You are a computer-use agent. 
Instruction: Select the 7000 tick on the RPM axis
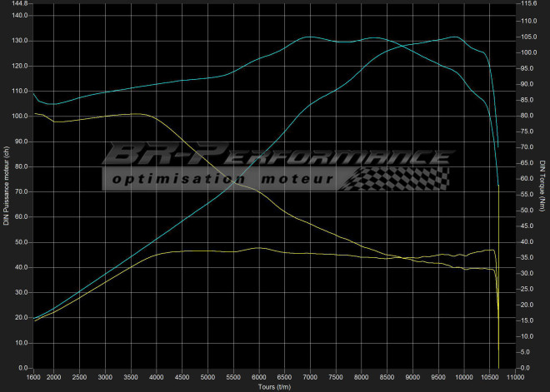pos(309,377)
